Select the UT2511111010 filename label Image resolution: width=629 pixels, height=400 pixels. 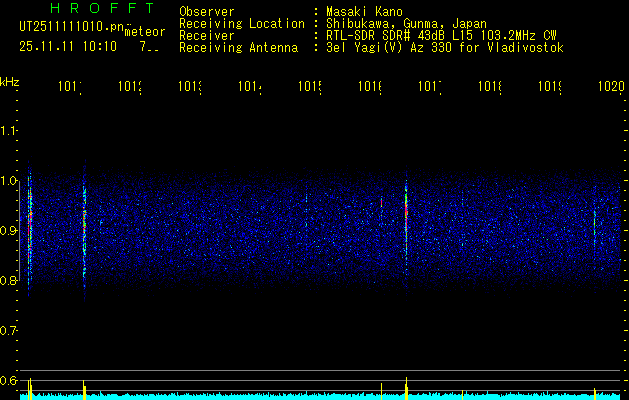pyautogui.click(x=67, y=27)
